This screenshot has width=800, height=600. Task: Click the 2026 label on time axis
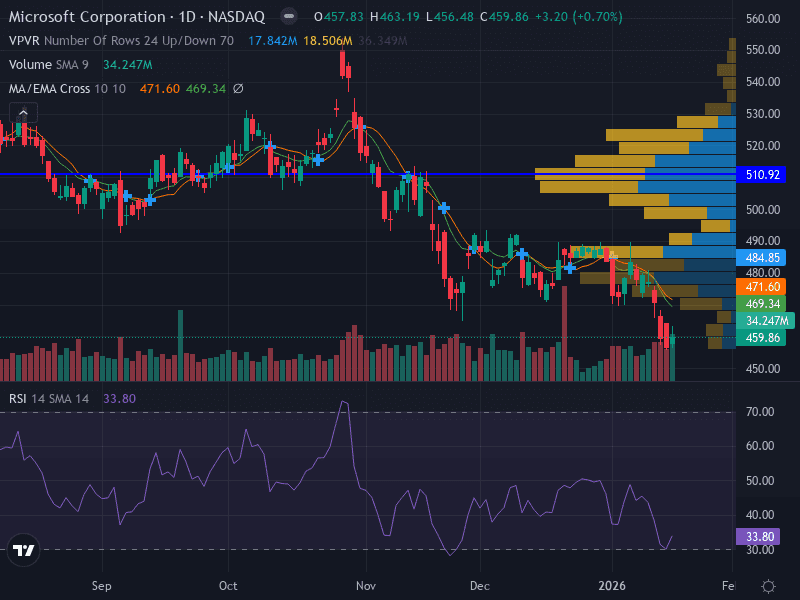[612, 586]
